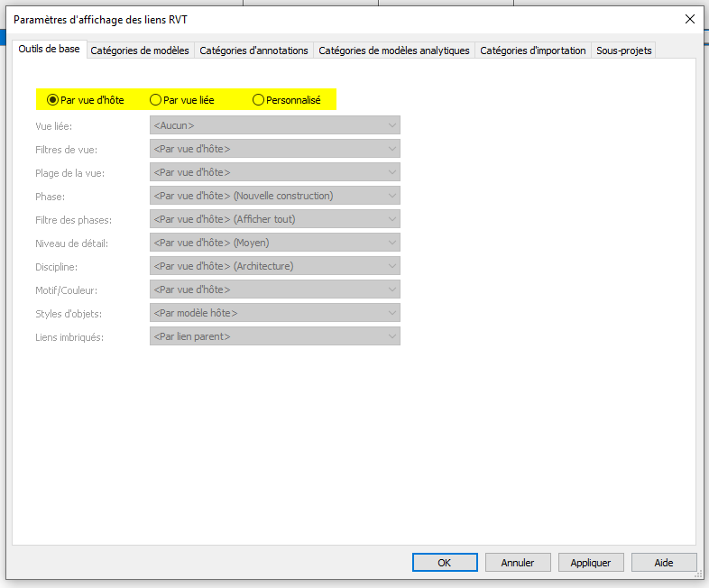Go to 'Catégories de modèles analytiques' tab

click(394, 51)
